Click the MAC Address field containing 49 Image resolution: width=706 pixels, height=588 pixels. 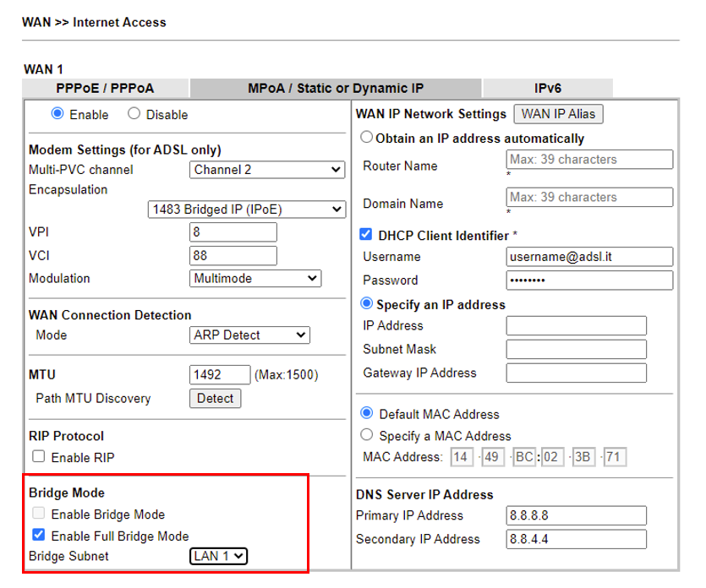click(493, 457)
